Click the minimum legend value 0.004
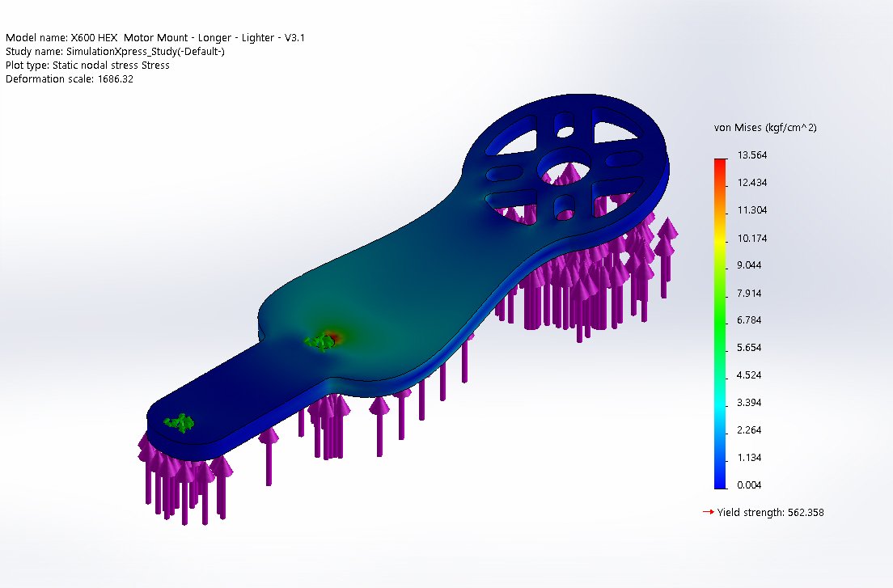The width and height of the screenshot is (893, 588). [749, 485]
